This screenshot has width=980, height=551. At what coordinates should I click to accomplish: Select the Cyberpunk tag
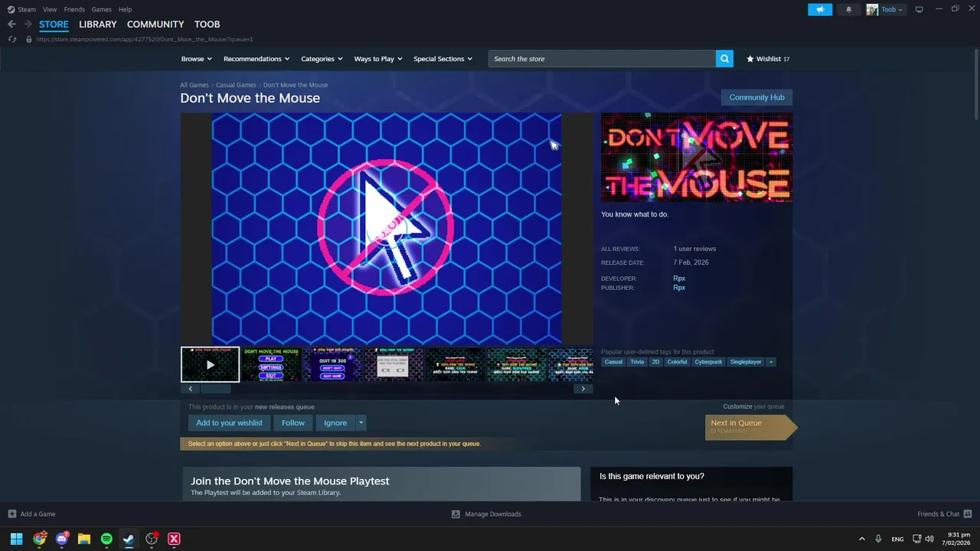pyautogui.click(x=708, y=362)
